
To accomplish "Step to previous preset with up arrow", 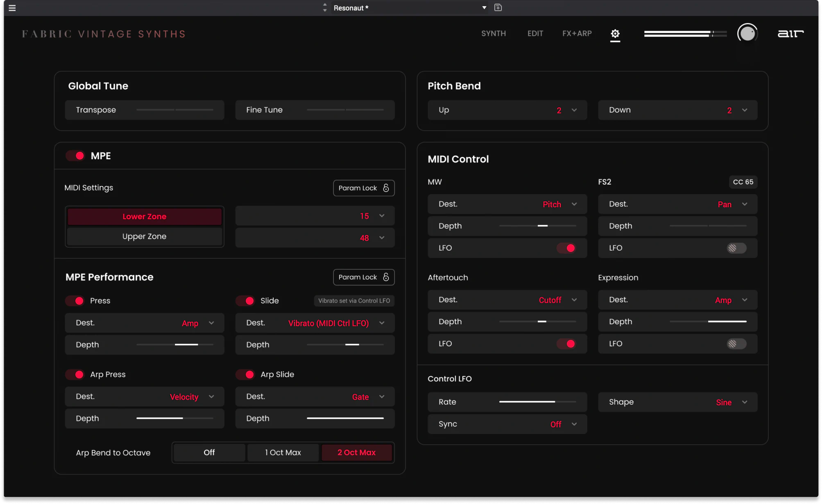I will click(325, 5).
